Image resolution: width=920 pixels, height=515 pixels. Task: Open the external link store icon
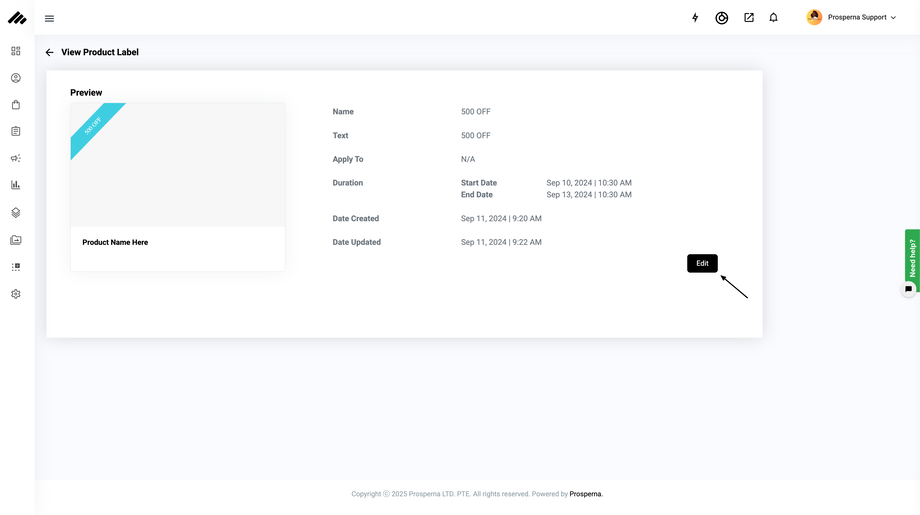749,18
